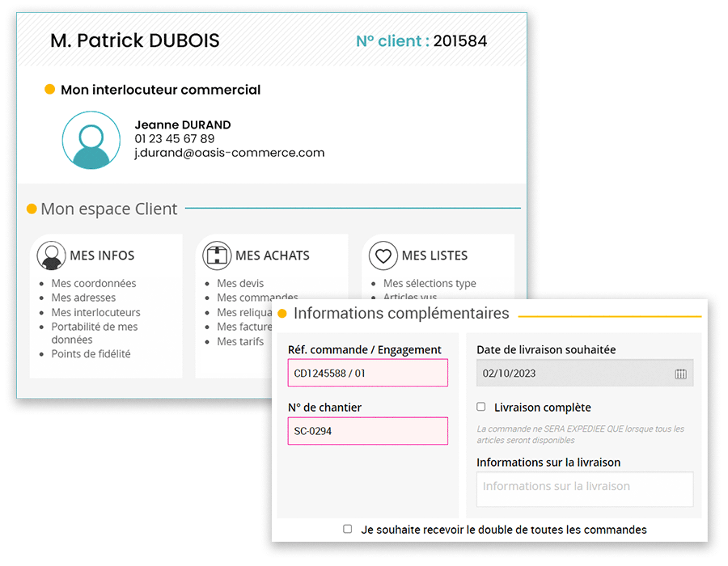This screenshot has width=728, height=566.
Task: Click the M. Patrick DUBOIS title
Action: pos(134,40)
